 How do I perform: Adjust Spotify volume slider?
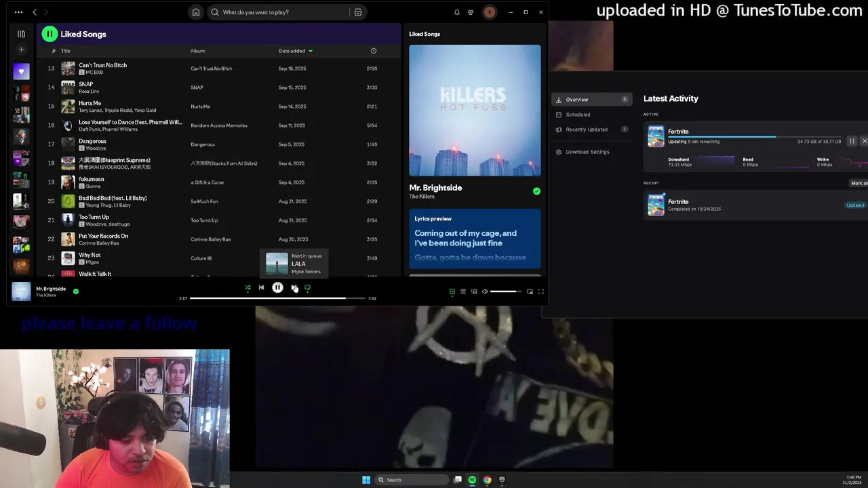[x=506, y=291]
